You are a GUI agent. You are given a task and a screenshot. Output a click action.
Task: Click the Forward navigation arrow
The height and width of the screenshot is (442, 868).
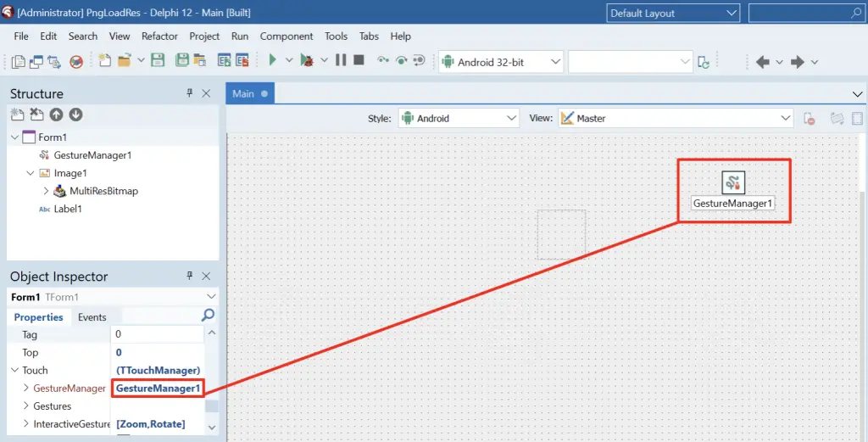click(798, 62)
